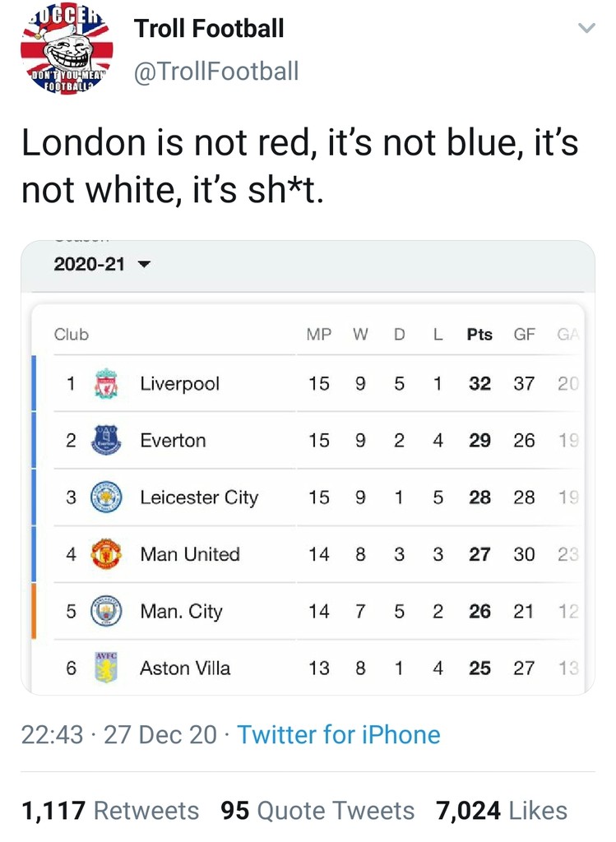Open the tweet options chevron menu
The image size is (616, 842).
(x=586, y=27)
